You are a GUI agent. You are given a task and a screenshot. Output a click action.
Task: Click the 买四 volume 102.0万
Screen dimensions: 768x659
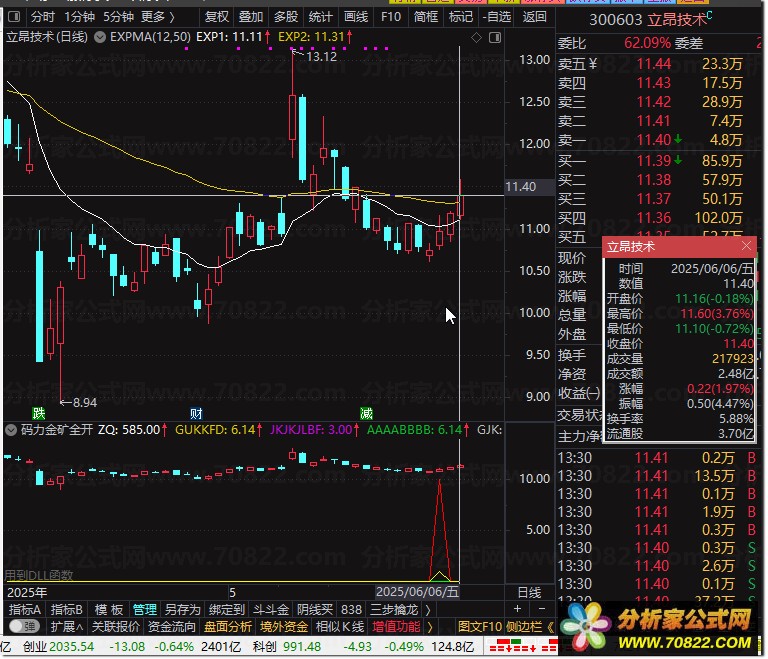(x=718, y=218)
